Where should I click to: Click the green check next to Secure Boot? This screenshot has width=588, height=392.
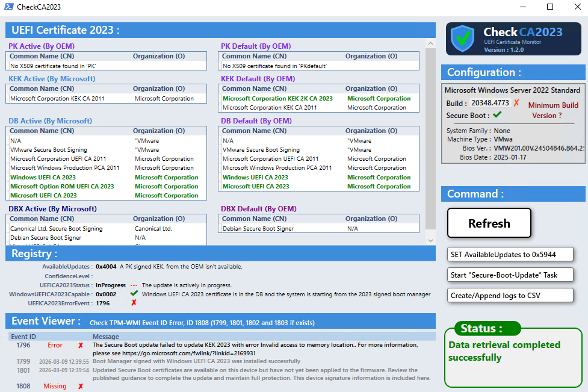tap(497, 115)
